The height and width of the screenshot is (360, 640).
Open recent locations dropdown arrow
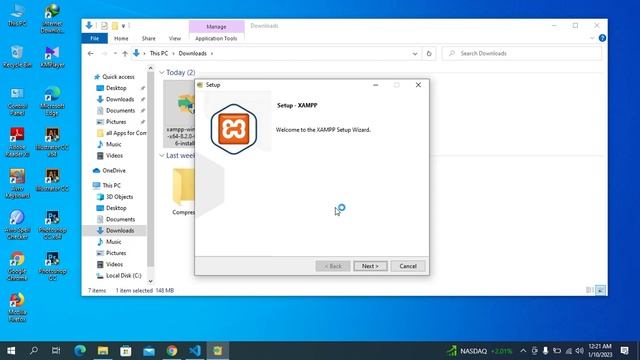(x=115, y=53)
